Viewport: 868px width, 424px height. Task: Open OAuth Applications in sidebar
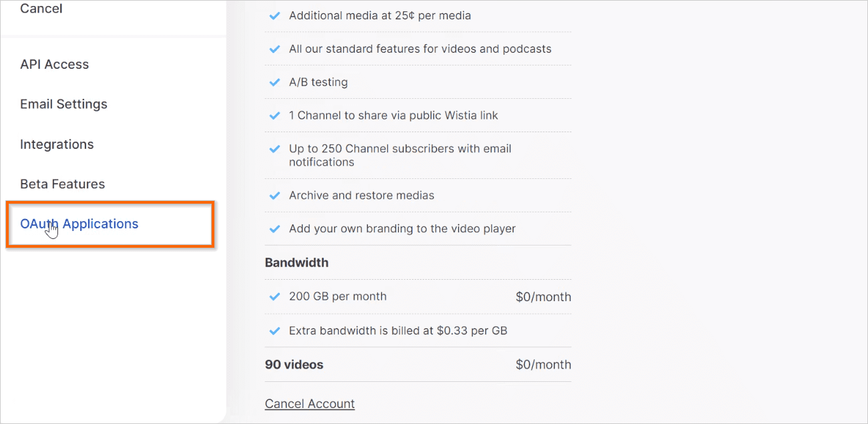click(x=79, y=224)
